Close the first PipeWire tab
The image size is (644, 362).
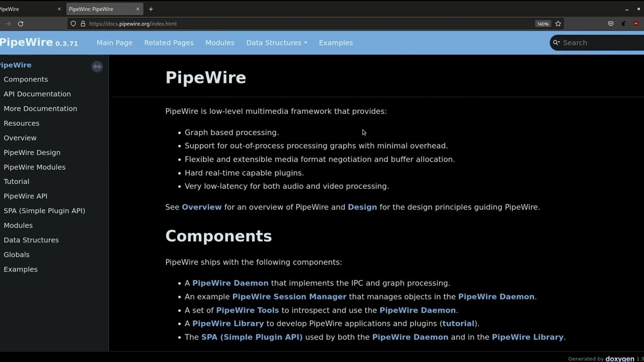[x=59, y=9]
